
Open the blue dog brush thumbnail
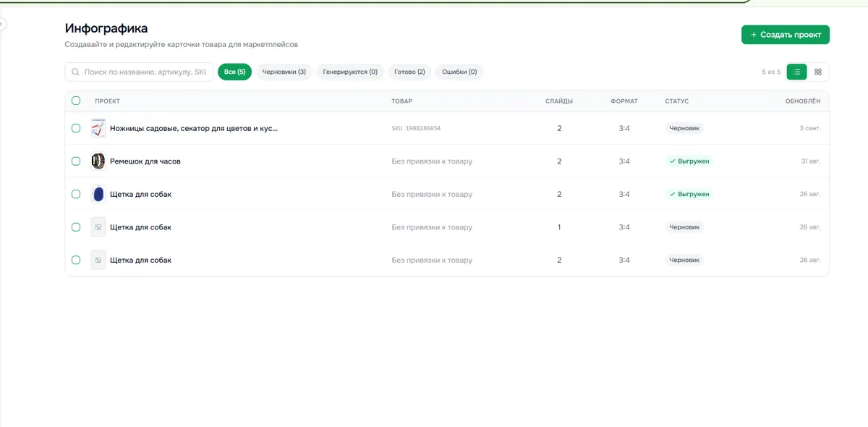tap(98, 194)
